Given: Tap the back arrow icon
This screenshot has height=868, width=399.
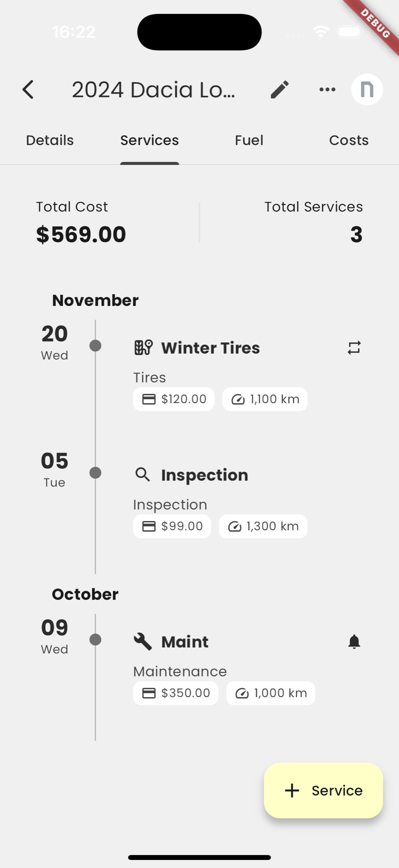Looking at the screenshot, I should point(28,90).
